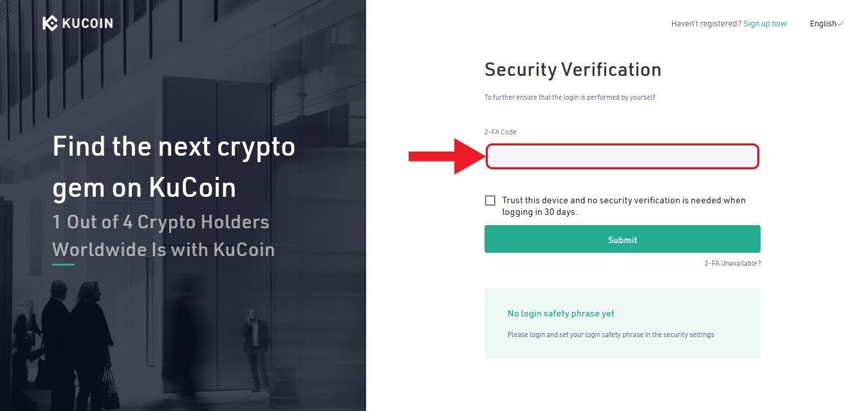Click the checkmark beside English
Viewport: 868px width, 411px height.
(840, 23)
